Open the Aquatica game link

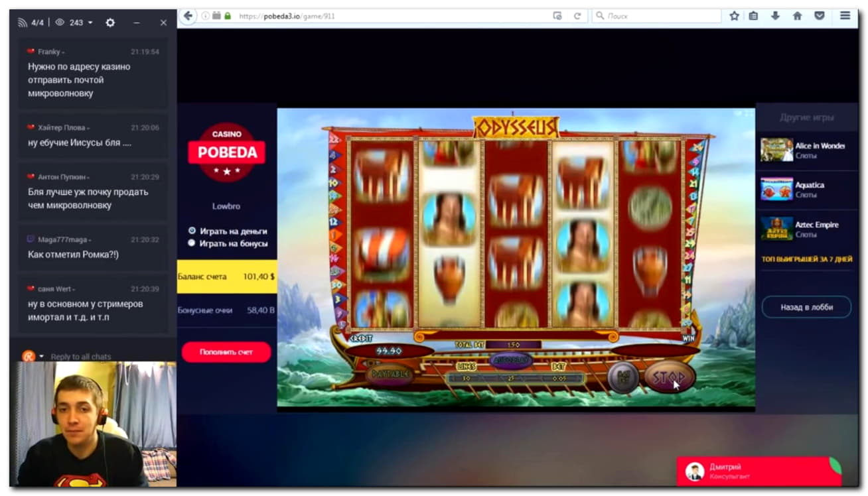[x=810, y=185]
